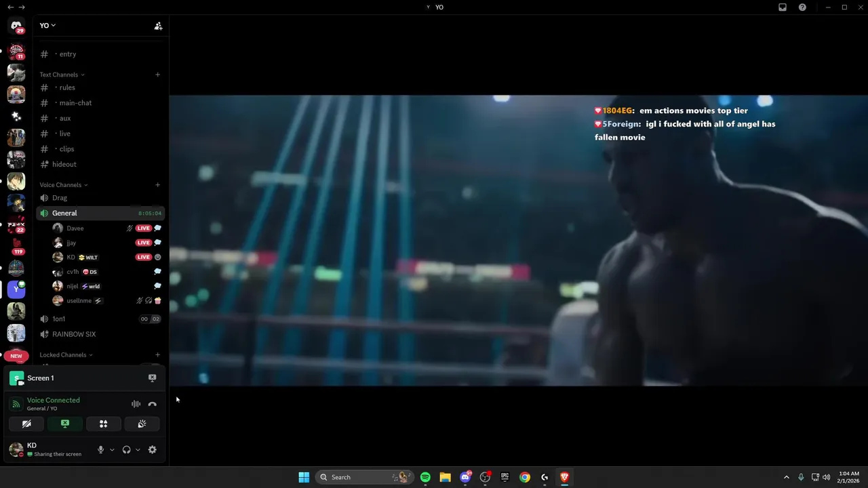The image size is (868, 488).
Task: Open the rules text channel
Action: [x=100, y=87]
